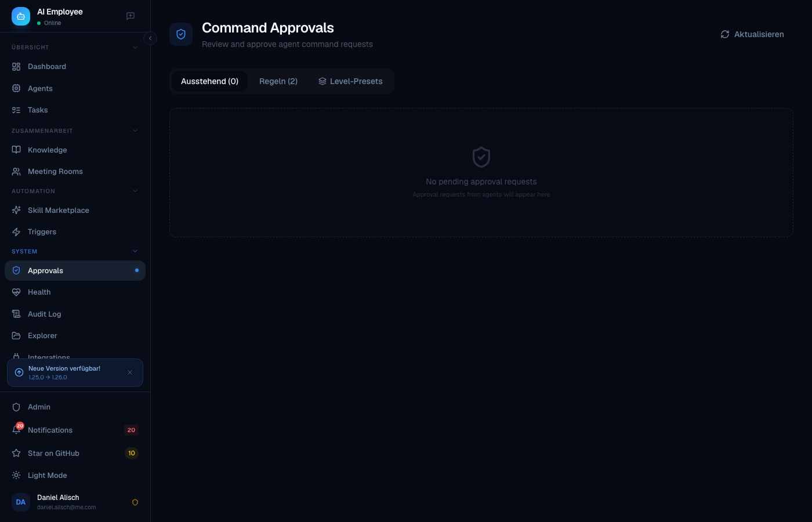Click the Triggers lightning icon

[x=16, y=231]
